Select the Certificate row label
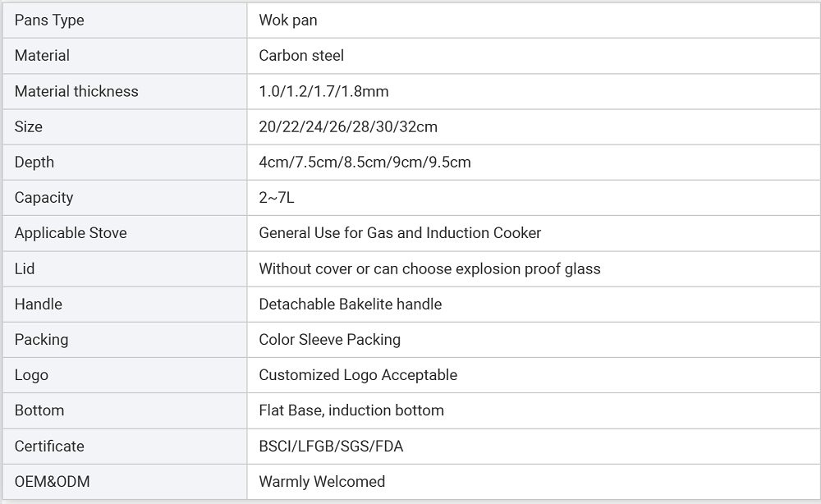Viewport: 821px width, 504px height. click(x=49, y=446)
